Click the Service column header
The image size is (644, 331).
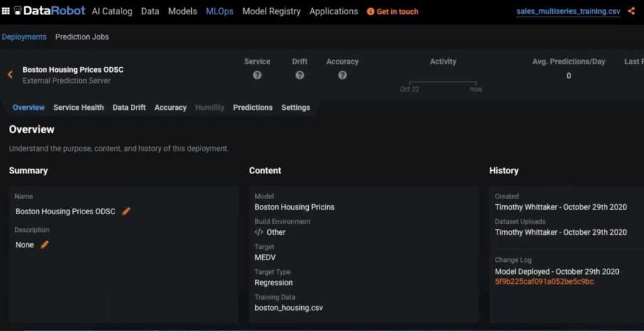tap(257, 62)
